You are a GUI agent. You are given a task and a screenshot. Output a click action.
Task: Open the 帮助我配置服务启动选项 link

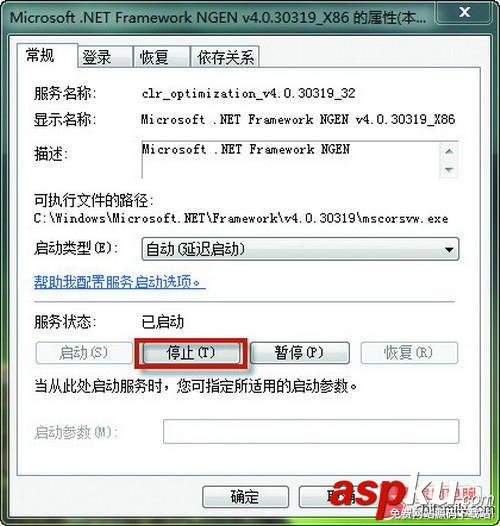tap(119, 282)
